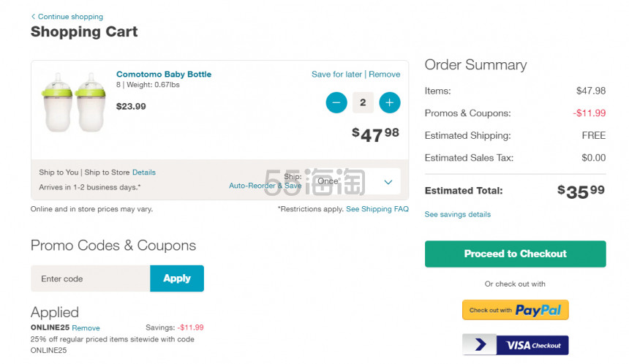Remove the baby bottle from cart
Screen dimensions: 629x364
[x=384, y=74]
